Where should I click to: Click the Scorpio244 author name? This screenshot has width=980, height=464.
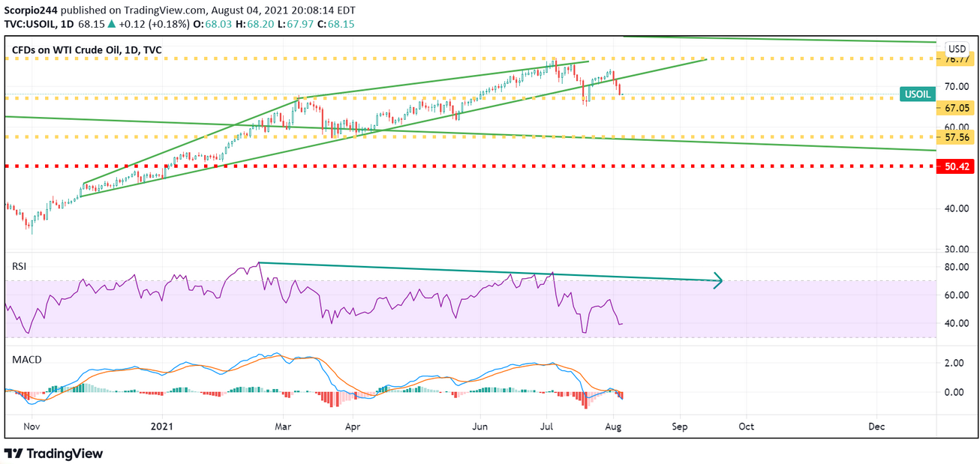tap(32, 10)
